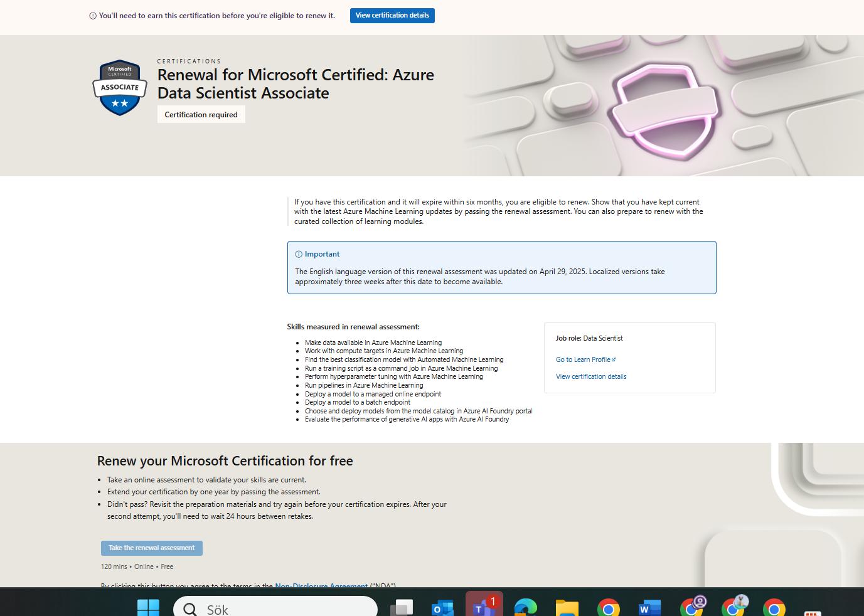
Task: Open Task View from the taskbar
Action: point(402,607)
